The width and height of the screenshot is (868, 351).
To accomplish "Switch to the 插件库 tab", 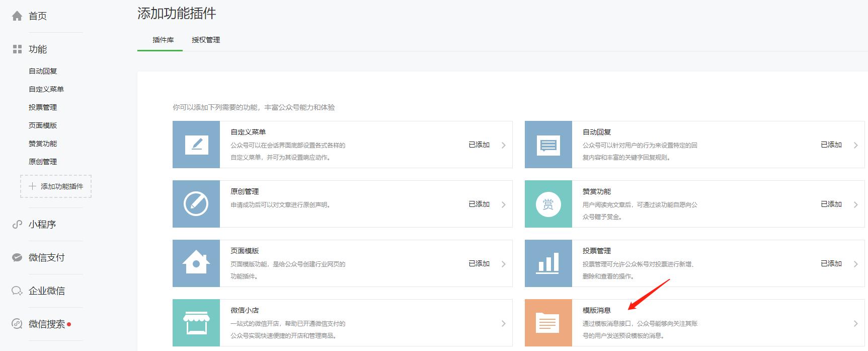I will pos(163,40).
